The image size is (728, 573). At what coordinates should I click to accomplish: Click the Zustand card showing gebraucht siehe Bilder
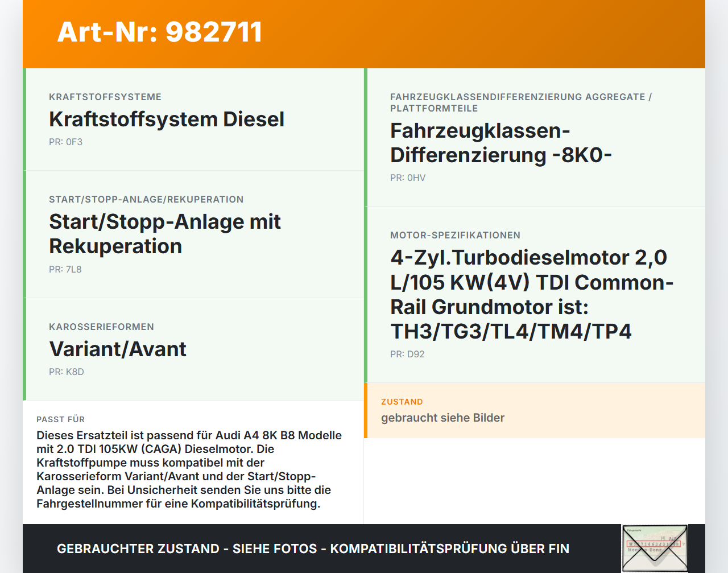[x=535, y=410]
